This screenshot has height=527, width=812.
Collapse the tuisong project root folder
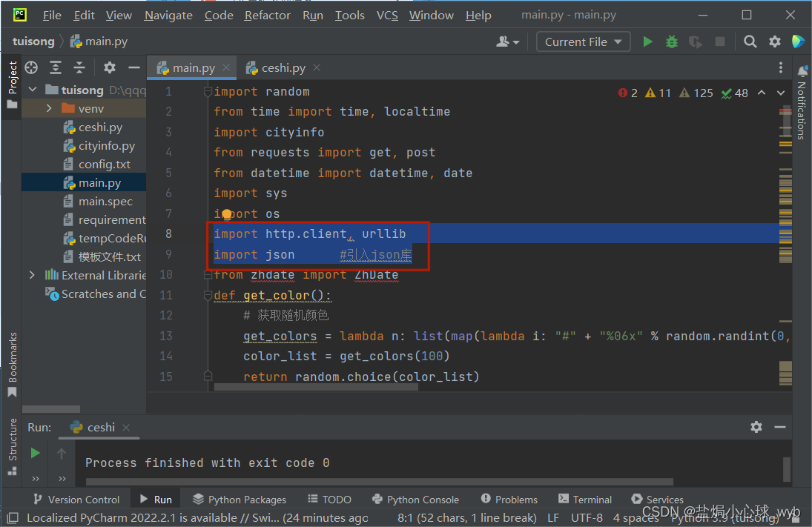point(33,90)
